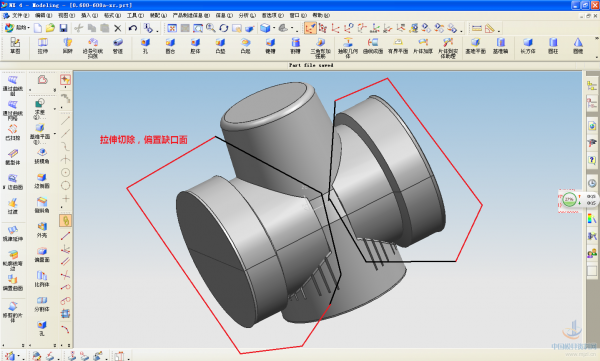Select the Extrude (拉伸) feature tool
This screenshot has width=600, height=361.
coord(42,46)
